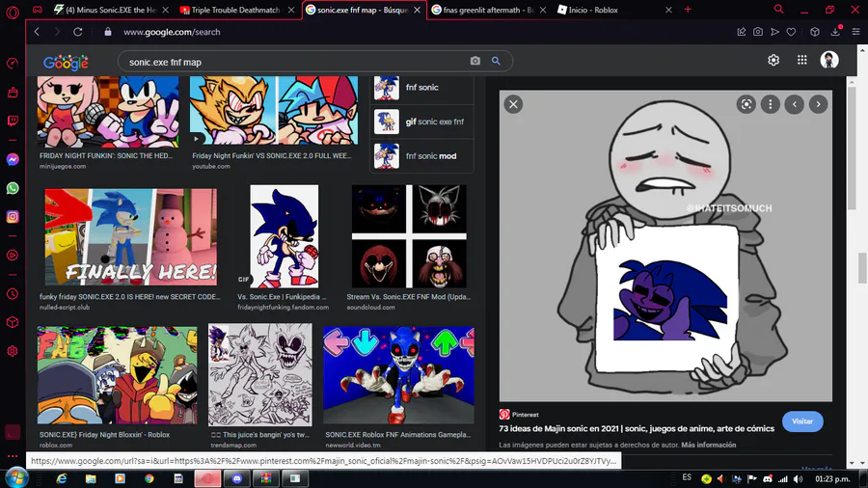868x488 pixels.
Task: Open Vs. Sonic.Exe Funkipedia GIF thumbnail
Action: point(284,236)
